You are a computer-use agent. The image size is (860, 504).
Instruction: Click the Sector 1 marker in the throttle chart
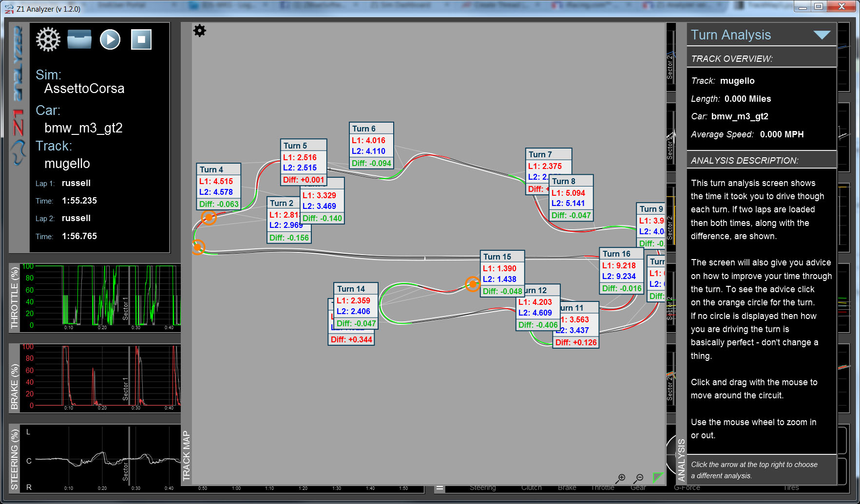coord(126,308)
